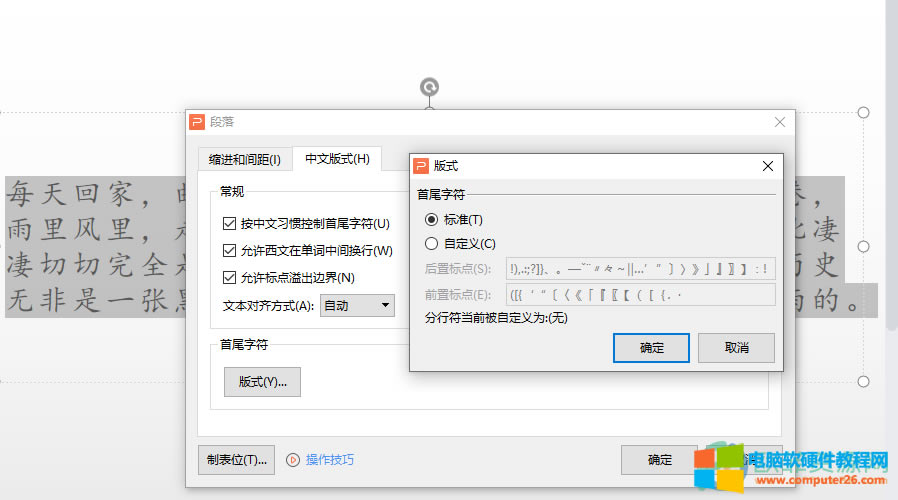Click 确定 in the 段落 dialog

click(659, 460)
